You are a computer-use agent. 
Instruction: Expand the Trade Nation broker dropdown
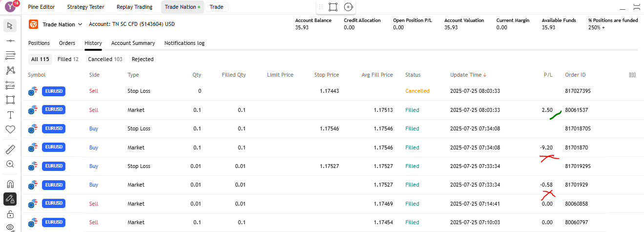[x=59, y=24]
